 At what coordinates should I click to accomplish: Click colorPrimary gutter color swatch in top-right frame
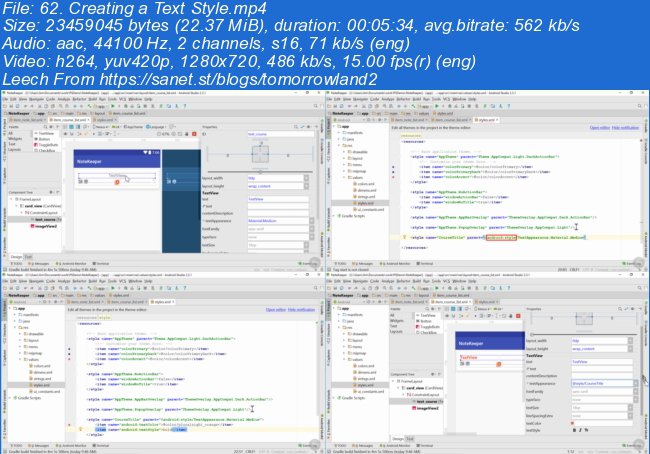pyautogui.click(x=393, y=167)
